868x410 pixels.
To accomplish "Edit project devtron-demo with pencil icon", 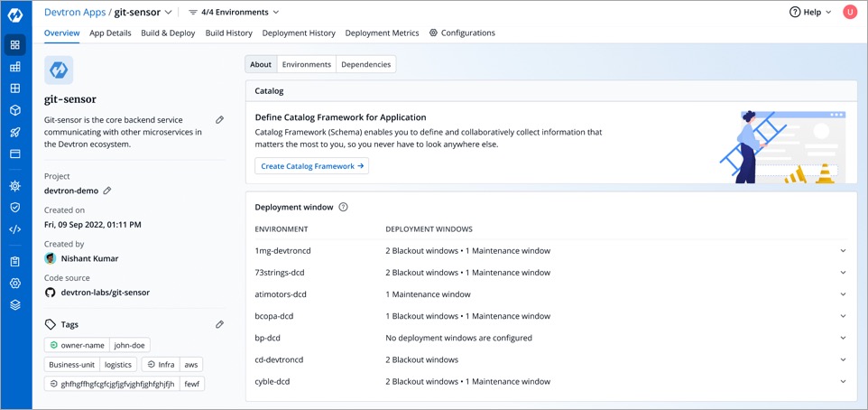I will [107, 191].
